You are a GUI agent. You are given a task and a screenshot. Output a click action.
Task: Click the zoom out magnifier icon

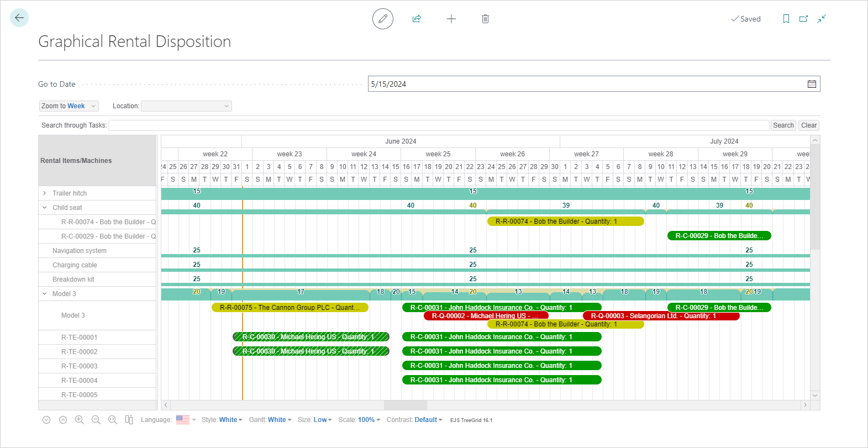(96, 420)
